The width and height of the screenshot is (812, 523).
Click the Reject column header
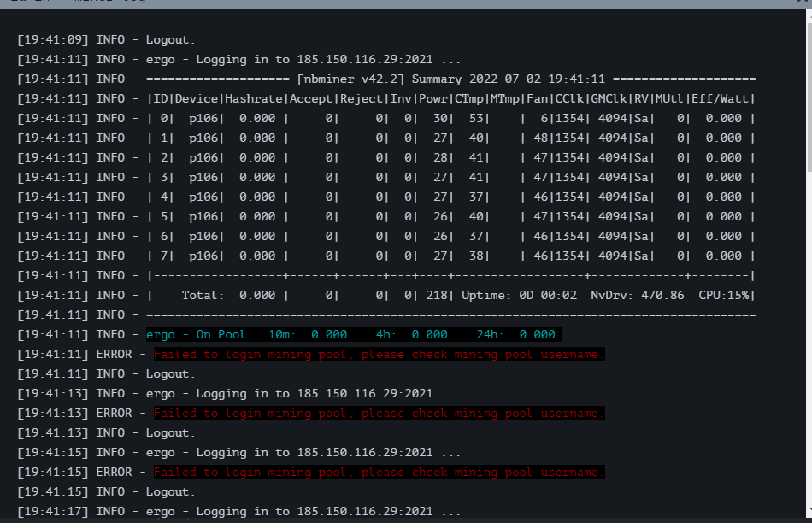coord(361,99)
